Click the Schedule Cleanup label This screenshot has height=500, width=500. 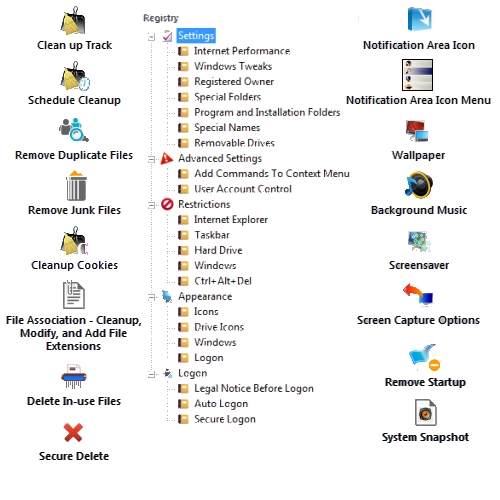point(74,100)
